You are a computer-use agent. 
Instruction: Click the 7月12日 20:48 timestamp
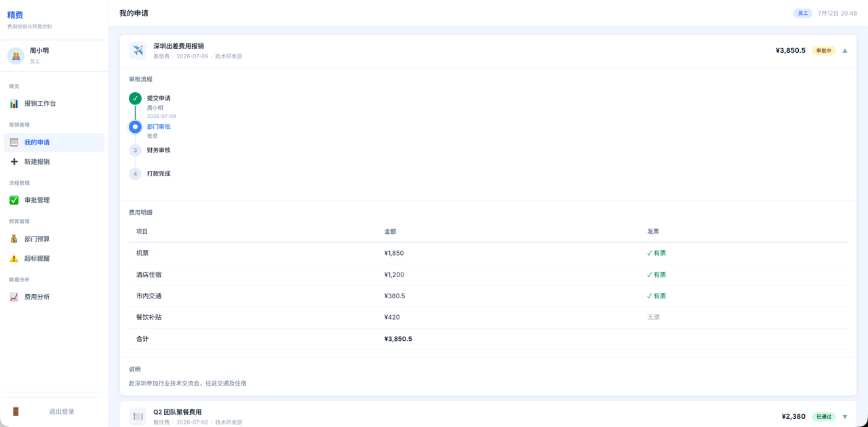(x=837, y=14)
